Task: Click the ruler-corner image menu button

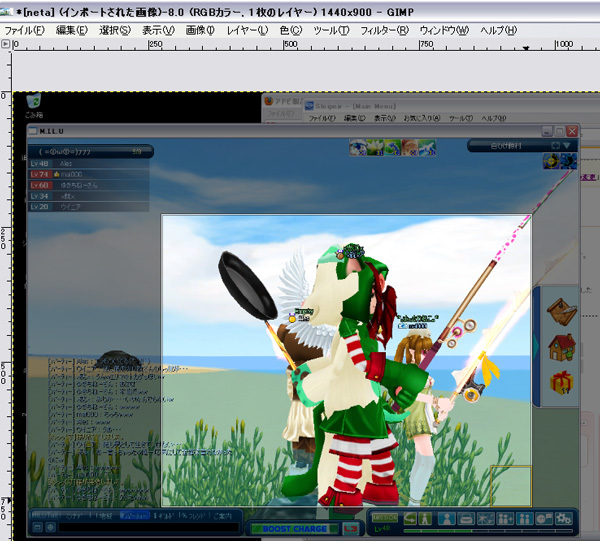Action: tap(5, 44)
